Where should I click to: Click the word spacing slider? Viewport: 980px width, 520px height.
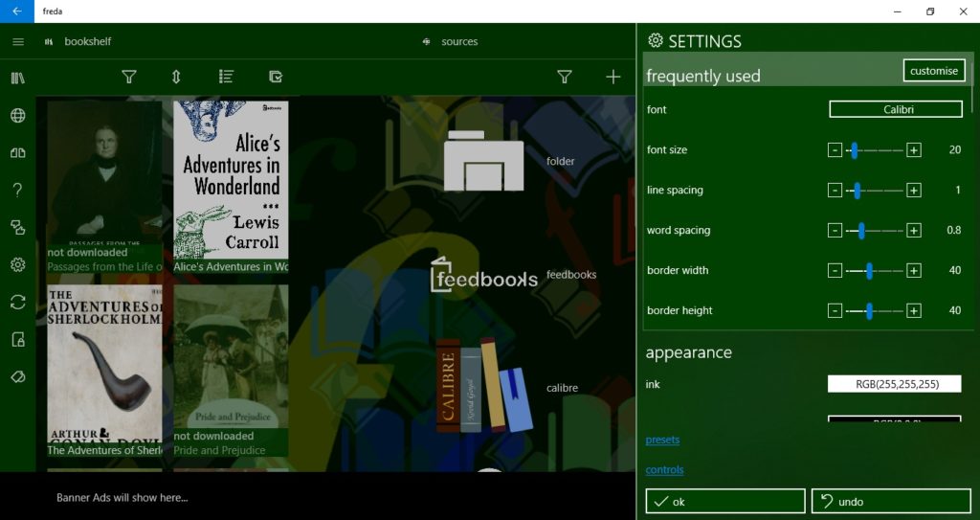(875, 230)
